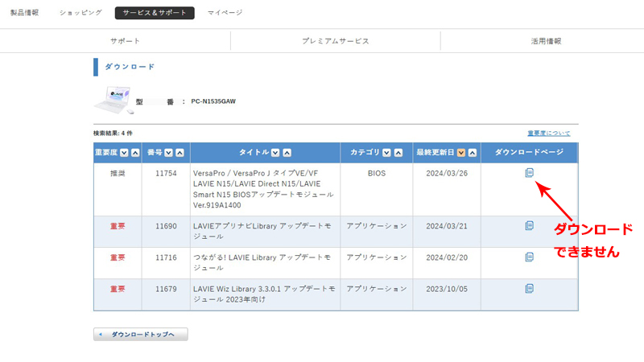Open download page for BIOS update 11754
This screenshot has width=644, height=362.
click(x=529, y=173)
